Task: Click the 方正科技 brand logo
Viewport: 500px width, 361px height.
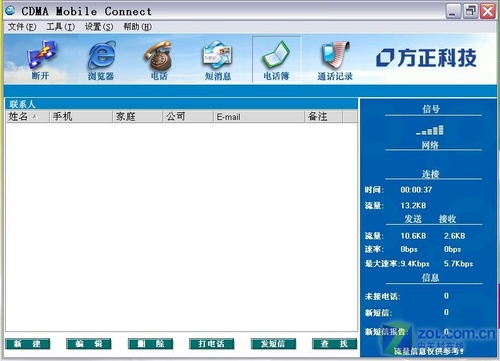Action: click(426, 58)
